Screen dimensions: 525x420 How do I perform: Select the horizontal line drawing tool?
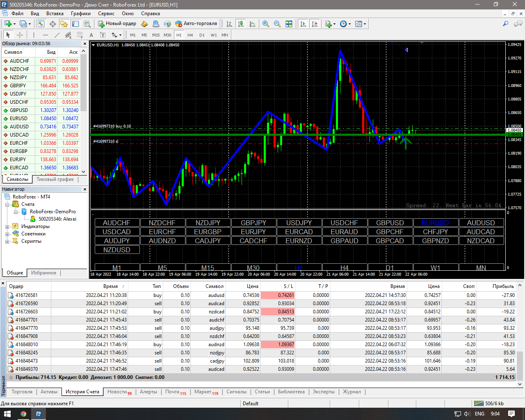tap(46, 35)
